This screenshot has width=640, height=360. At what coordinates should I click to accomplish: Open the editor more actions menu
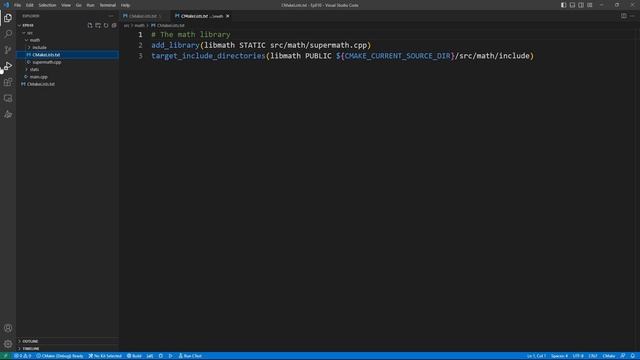[x=632, y=16]
